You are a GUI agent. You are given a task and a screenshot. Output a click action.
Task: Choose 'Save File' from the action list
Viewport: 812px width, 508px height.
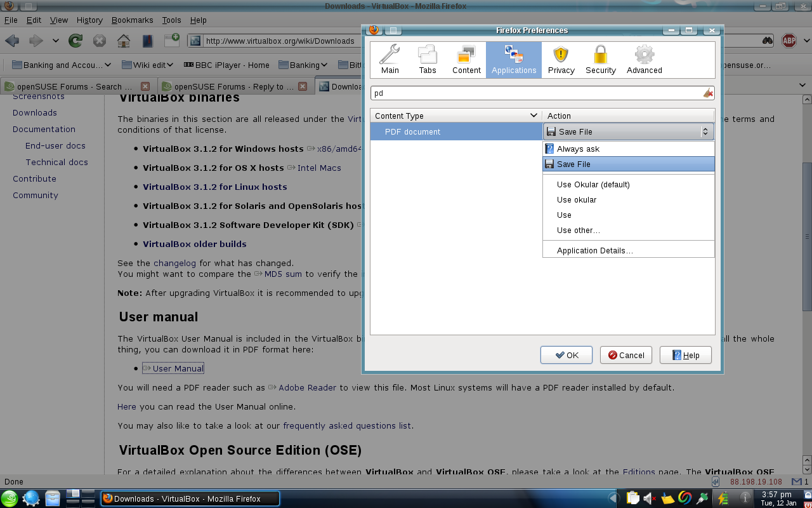coord(628,164)
